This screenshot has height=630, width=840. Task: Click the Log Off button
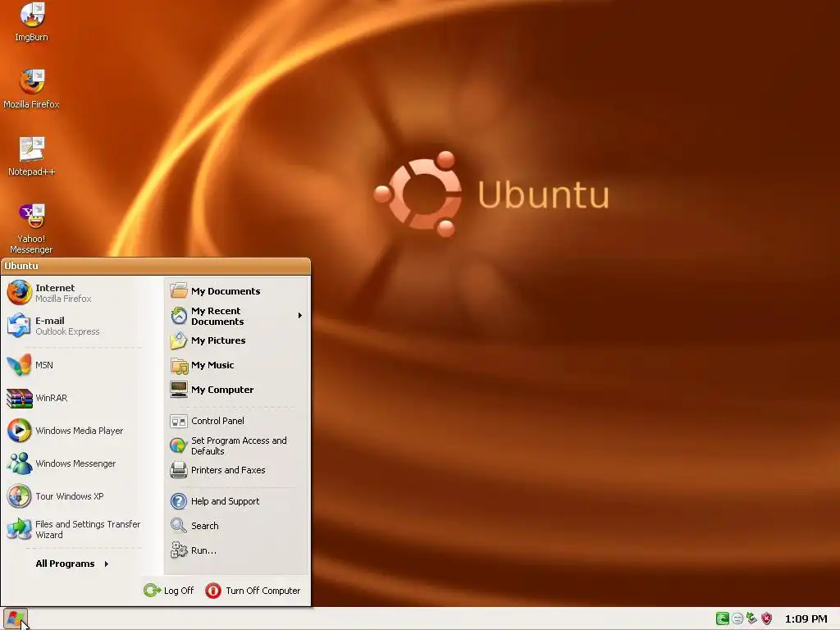click(169, 591)
